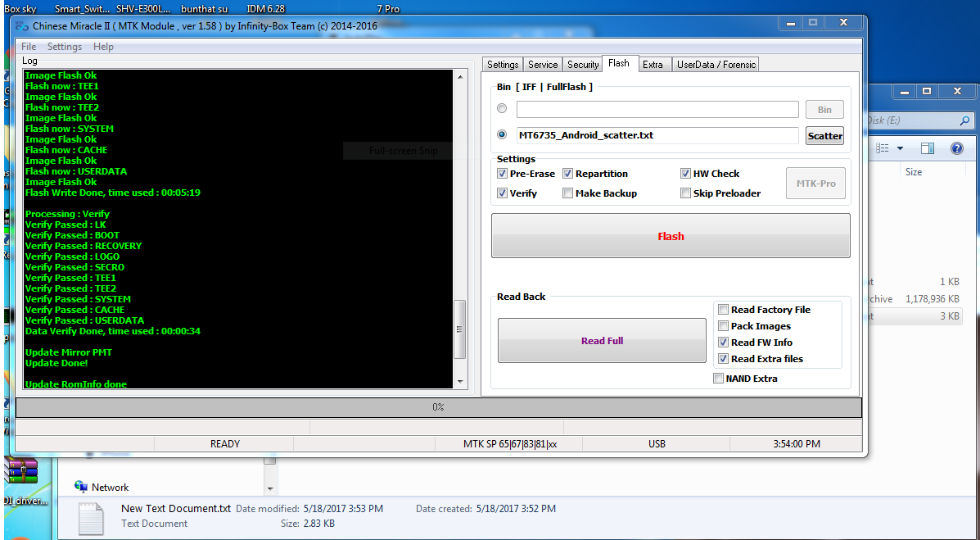
Task: Click the Smart_Swit... desktop shortcut label
Action: [x=82, y=9]
